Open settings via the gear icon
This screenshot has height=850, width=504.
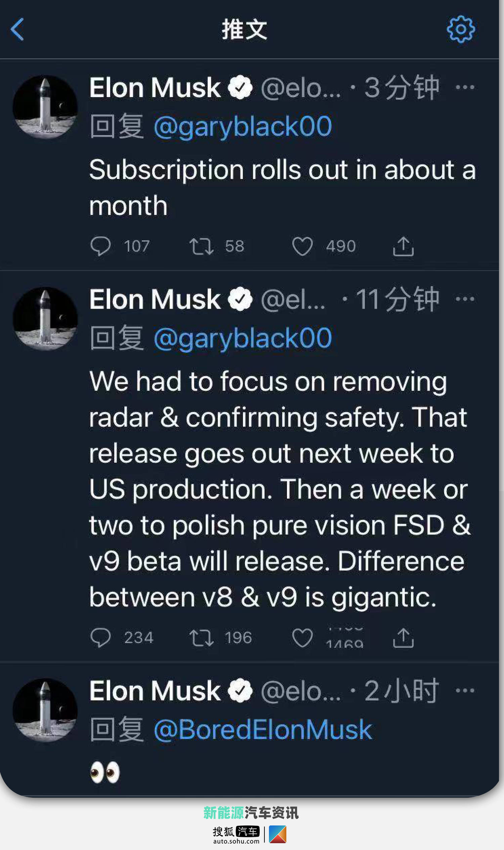click(461, 29)
